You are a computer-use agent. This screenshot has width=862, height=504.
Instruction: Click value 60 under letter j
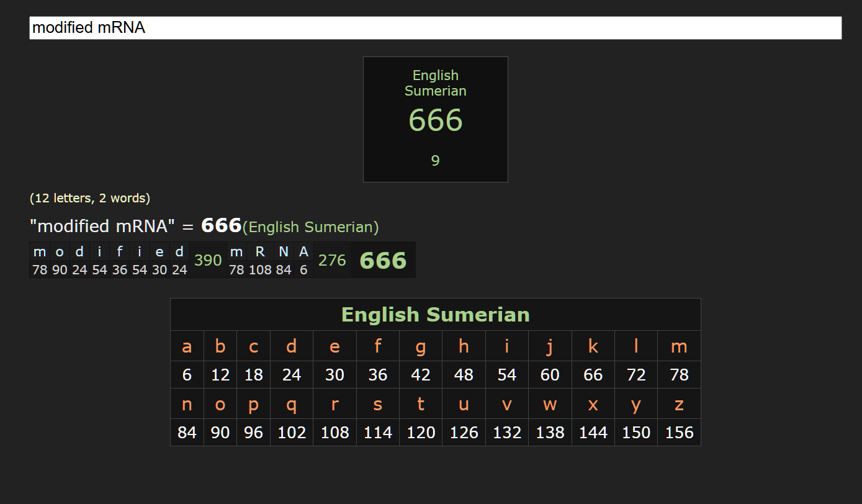tap(550, 375)
